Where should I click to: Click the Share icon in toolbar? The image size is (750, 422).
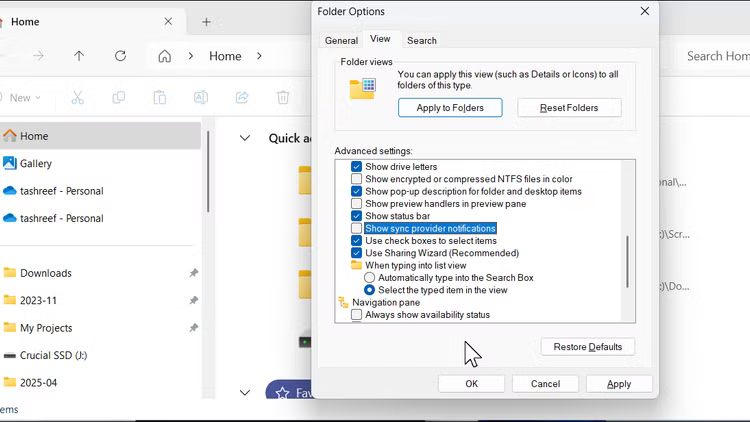242,97
